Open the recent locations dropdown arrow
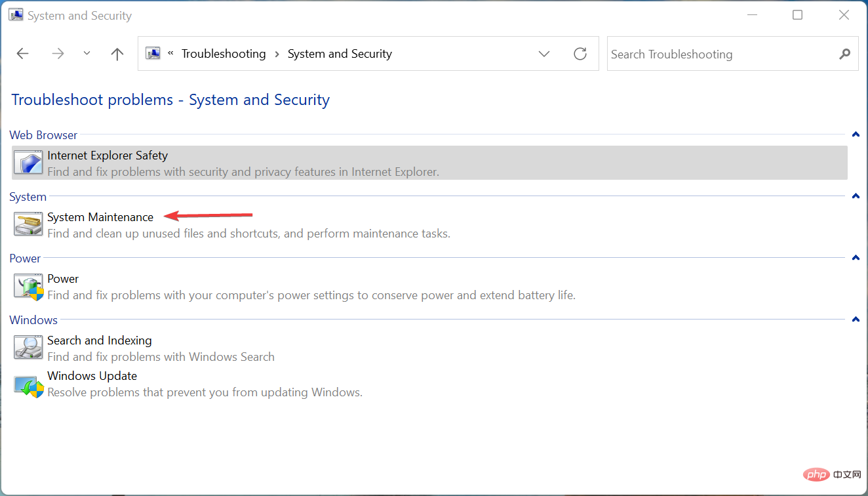Screen dimensions: 868x496 pyautogui.click(x=87, y=54)
